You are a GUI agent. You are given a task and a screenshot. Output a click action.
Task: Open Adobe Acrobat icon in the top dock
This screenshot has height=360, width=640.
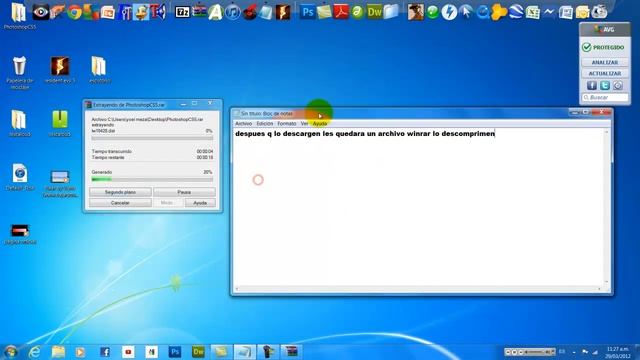pyautogui.click(x=340, y=12)
